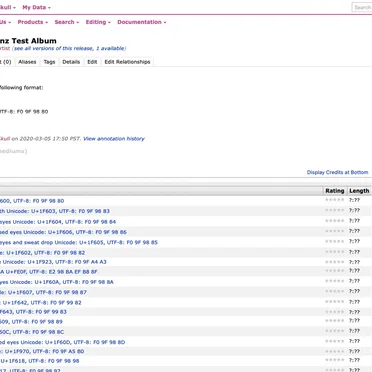The image size is (372, 372).
Task: Focus the Search input field
Action: click(x=362, y=7)
